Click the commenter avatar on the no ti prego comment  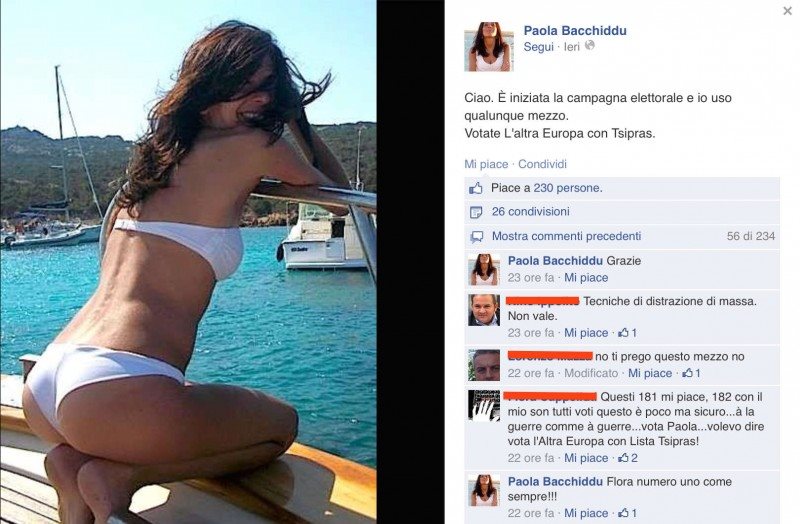tap(484, 365)
